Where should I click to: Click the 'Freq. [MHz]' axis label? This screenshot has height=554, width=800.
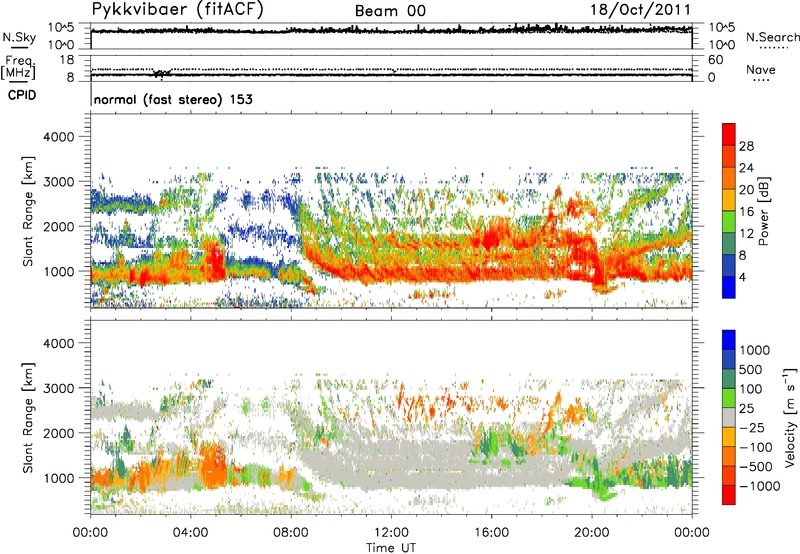click(18, 67)
